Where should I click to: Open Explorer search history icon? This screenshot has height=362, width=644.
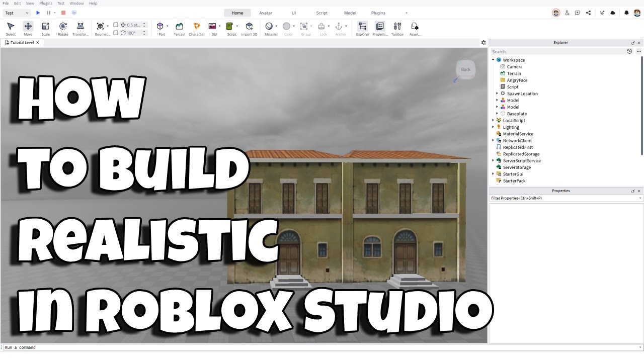(x=629, y=51)
